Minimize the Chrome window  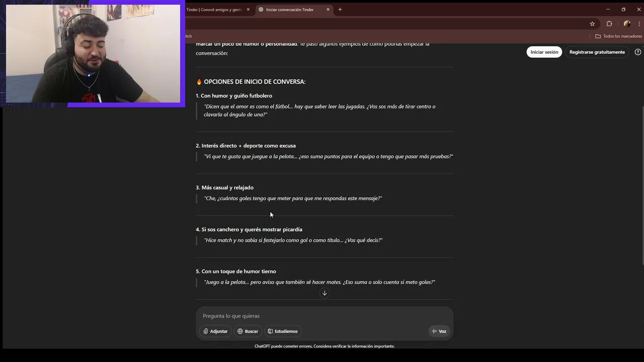[x=608, y=10]
